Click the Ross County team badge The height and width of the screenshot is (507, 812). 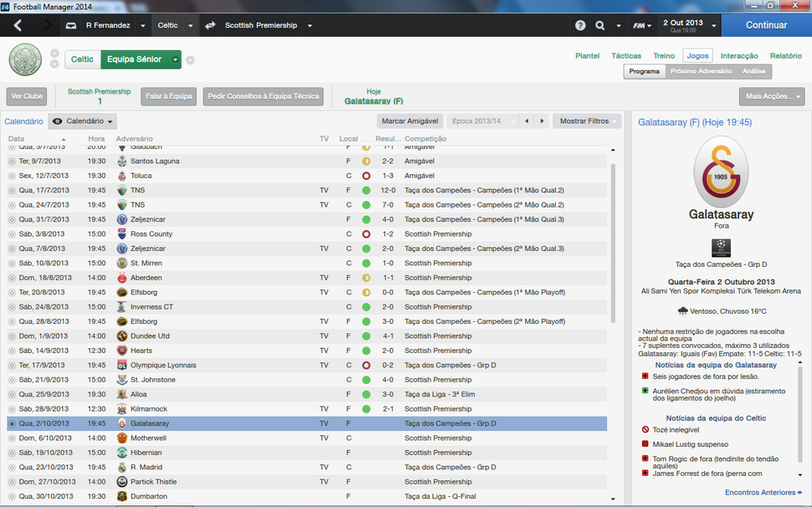(121, 234)
